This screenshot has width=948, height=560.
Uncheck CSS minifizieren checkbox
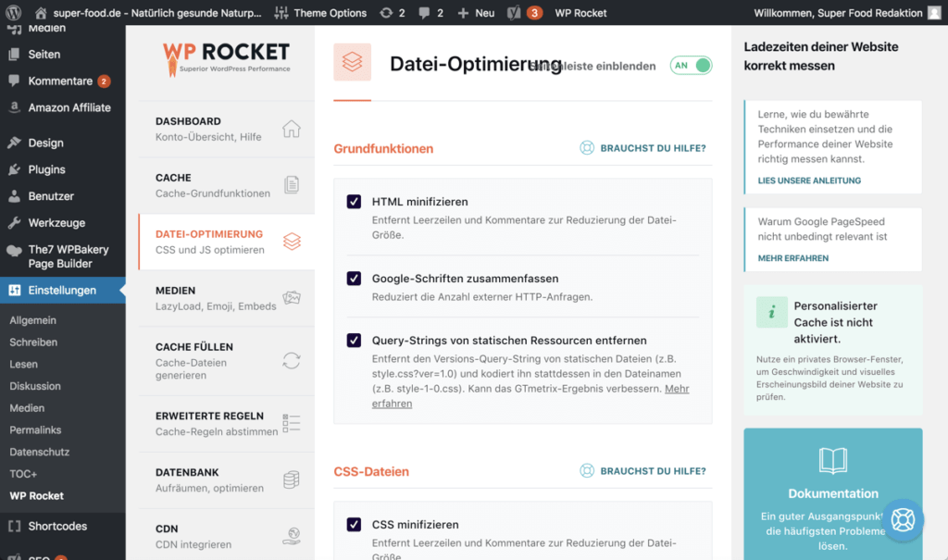point(354,525)
